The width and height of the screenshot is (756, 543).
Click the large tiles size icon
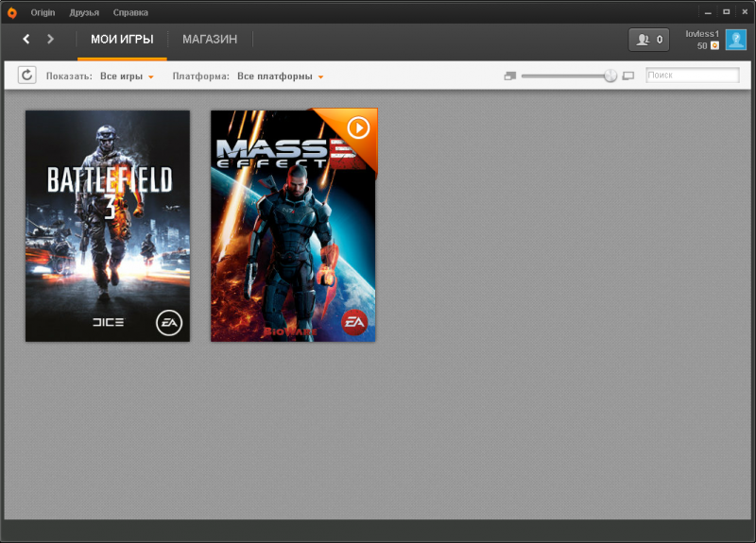(x=628, y=76)
